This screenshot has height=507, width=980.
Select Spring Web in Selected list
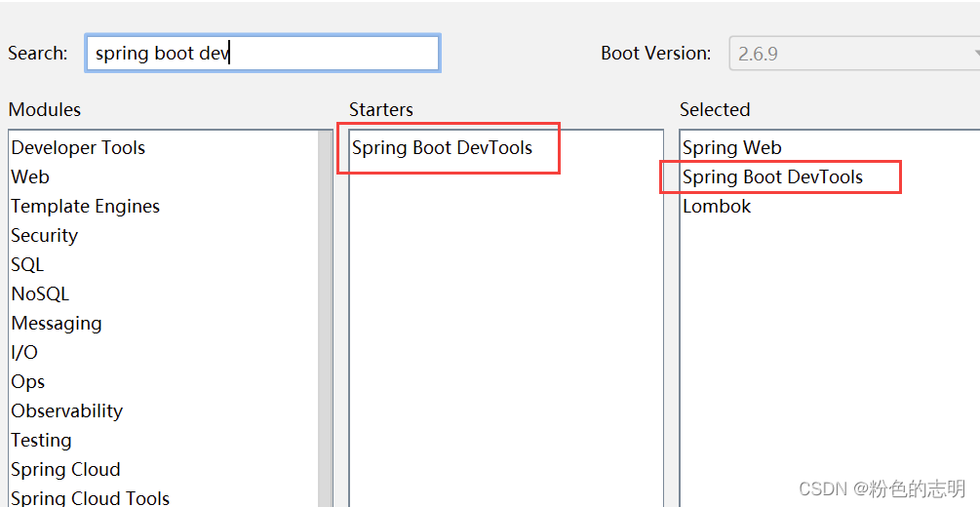click(732, 147)
